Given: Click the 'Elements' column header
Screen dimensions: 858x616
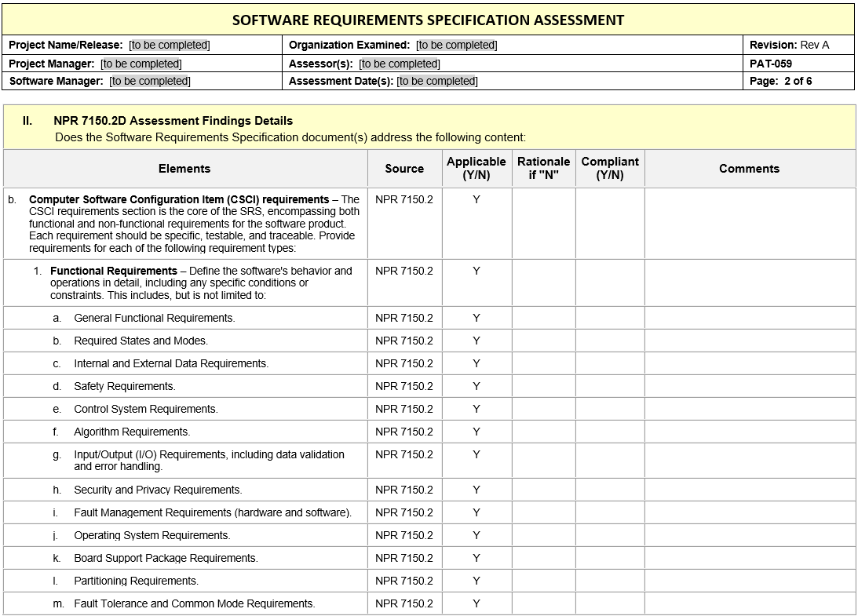Looking at the screenshot, I should (x=184, y=169).
